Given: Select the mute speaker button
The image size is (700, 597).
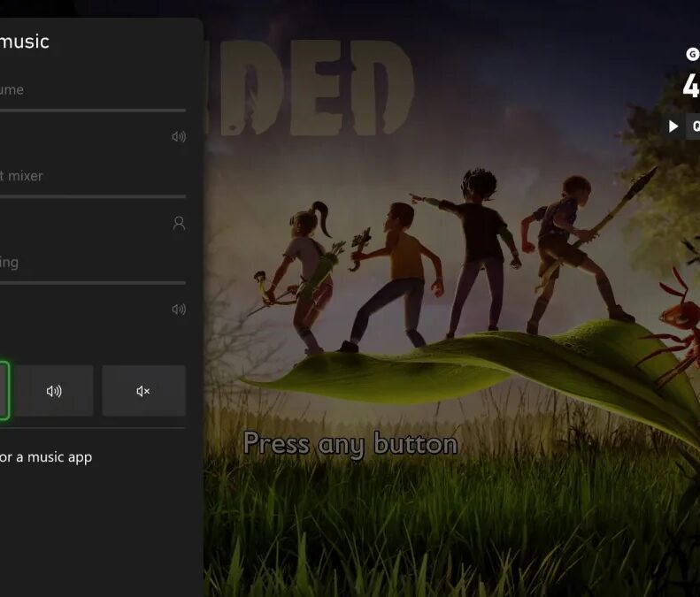Looking at the screenshot, I should tap(143, 391).
